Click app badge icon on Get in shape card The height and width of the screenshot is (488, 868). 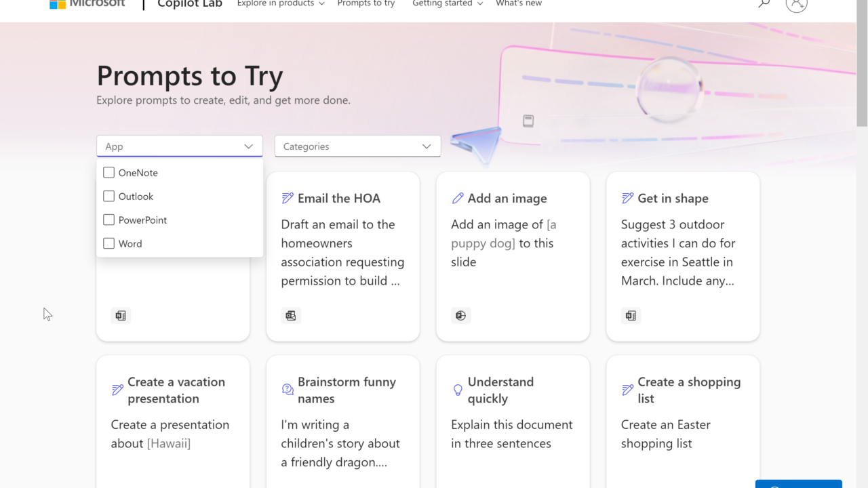[631, 316]
